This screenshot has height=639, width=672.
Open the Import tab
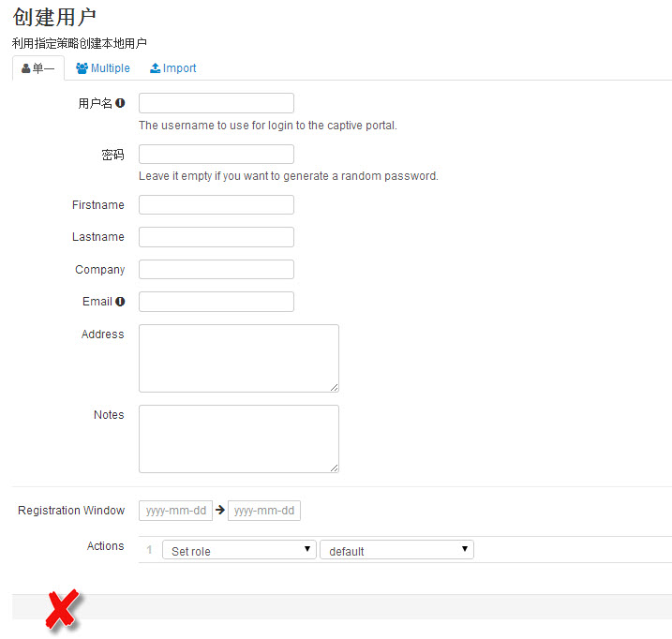(x=173, y=68)
